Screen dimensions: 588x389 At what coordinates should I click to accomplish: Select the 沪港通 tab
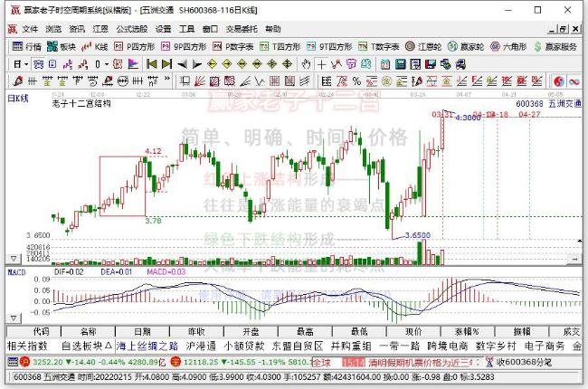202,346
